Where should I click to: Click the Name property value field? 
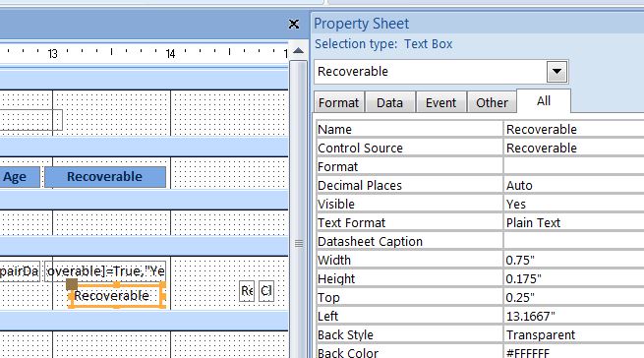(574, 130)
